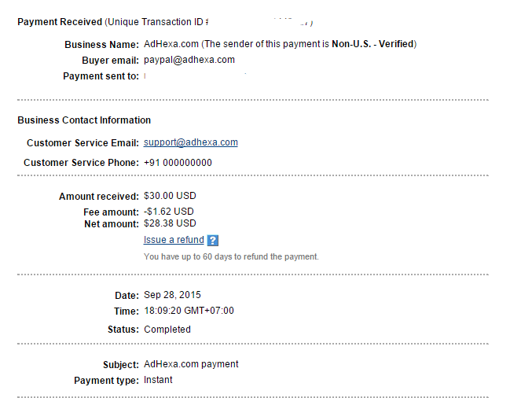Select the buyer email paypal@adhexa.com
Viewport: 532px width, 398px height.
click(x=189, y=60)
